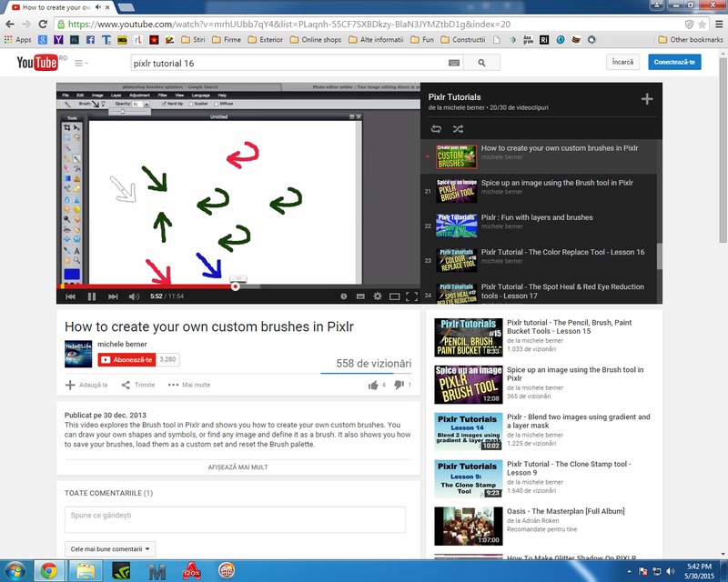The image size is (728, 582).
Task: Click Adaugă la to add video
Action: click(x=86, y=385)
